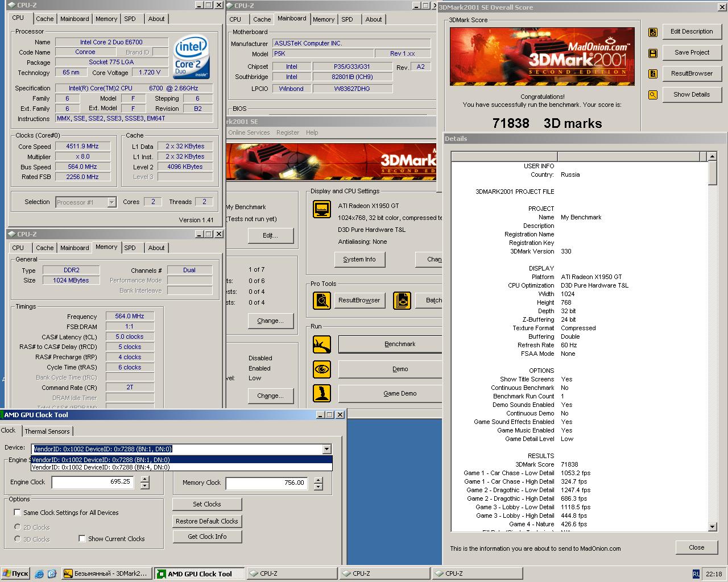Open AMD GPU Clock Tool taskbar item
Image resolution: width=728 pixels, height=582 pixels.
pyautogui.click(x=200, y=573)
